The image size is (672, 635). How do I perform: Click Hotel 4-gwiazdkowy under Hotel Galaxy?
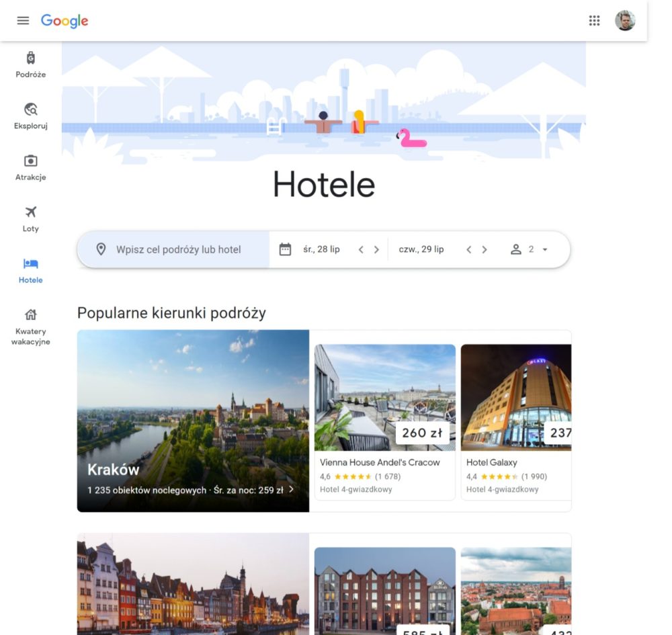(x=502, y=489)
